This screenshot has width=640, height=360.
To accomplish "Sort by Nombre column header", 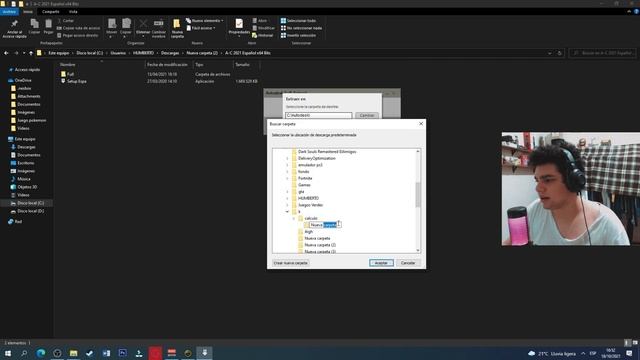I will click(x=68, y=64).
